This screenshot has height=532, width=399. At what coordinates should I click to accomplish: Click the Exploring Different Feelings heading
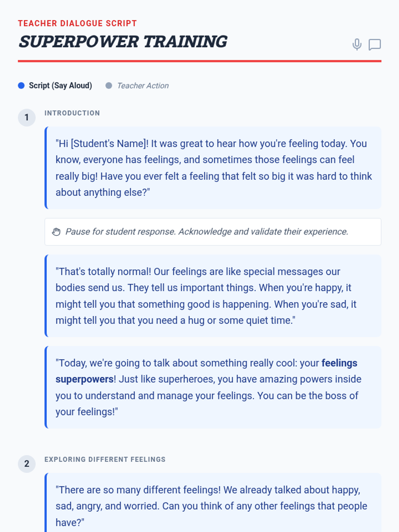coord(105,460)
